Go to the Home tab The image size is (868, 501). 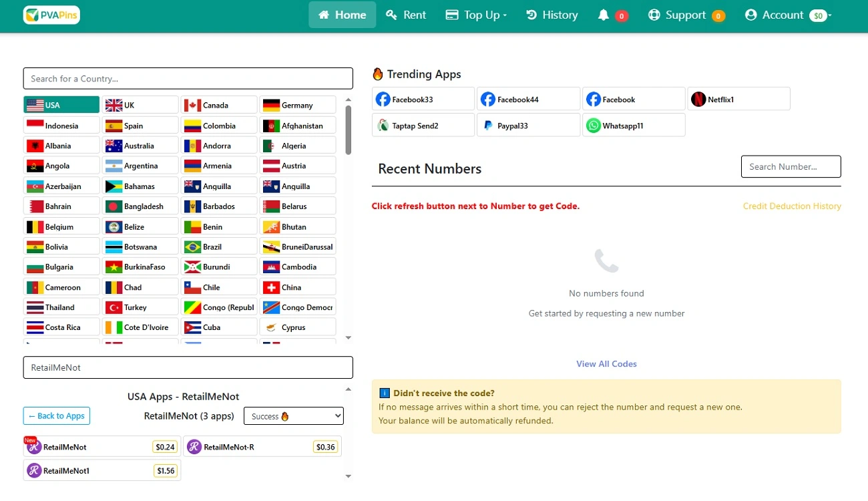pyautogui.click(x=343, y=15)
